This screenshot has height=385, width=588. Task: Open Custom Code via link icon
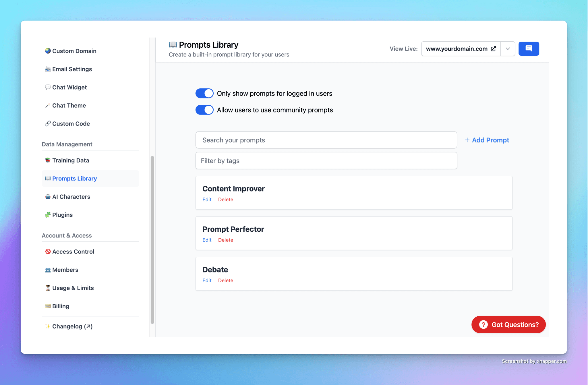point(48,123)
